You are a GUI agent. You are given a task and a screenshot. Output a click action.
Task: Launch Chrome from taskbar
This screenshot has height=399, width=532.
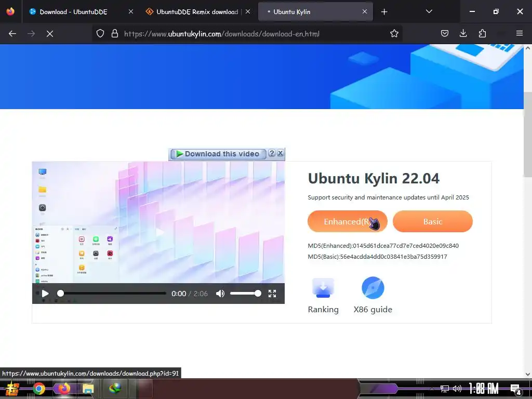tap(38, 389)
